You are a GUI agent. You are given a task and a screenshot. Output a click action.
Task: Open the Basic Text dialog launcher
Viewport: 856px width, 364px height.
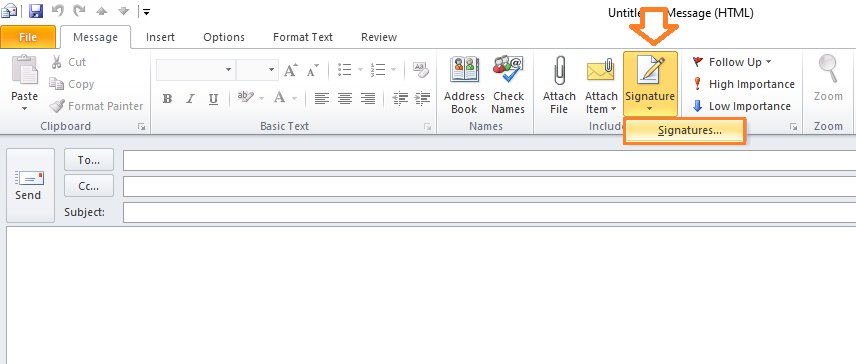427,127
